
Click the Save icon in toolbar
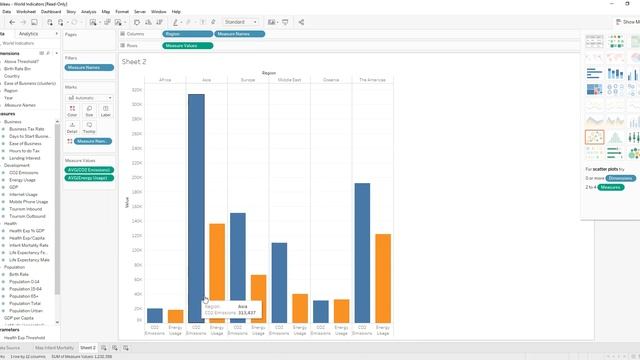click(x=34, y=22)
